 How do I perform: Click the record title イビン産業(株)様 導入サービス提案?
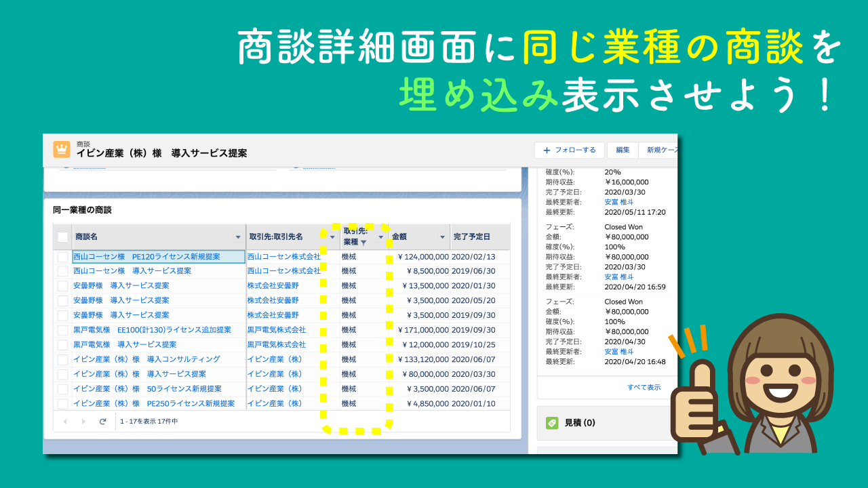(161, 154)
